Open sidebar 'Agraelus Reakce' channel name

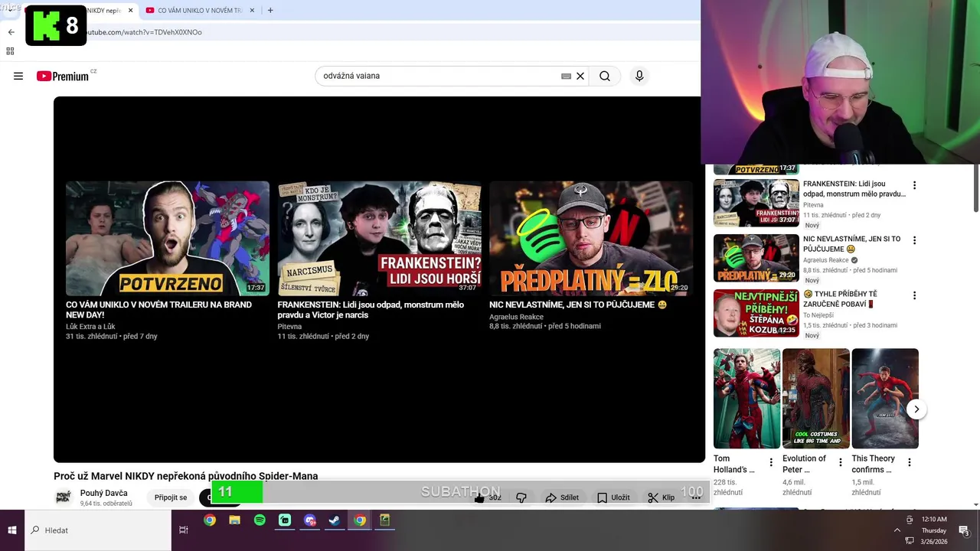coord(825,260)
